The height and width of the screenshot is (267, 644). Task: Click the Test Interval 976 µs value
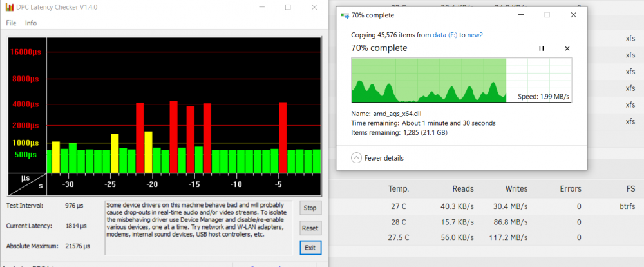pyautogui.click(x=75, y=205)
